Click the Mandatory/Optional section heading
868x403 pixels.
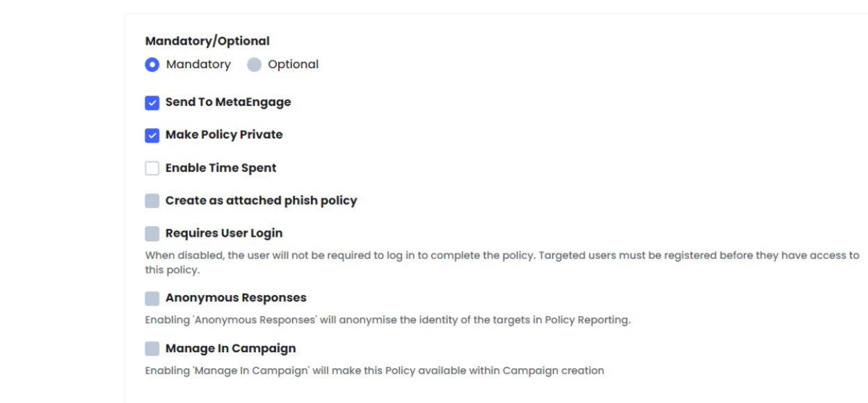point(207,41)
